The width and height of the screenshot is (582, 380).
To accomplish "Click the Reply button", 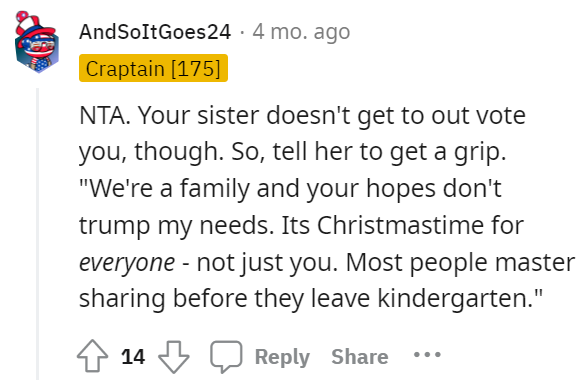I will click(x=282, y=357).
